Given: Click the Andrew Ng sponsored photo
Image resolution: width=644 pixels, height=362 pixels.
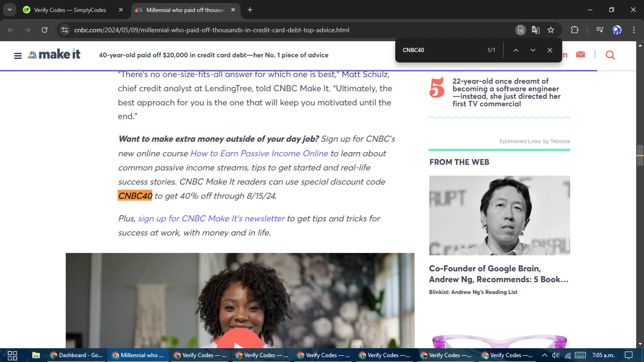Looking at the screenshot, I should [x=500, y=216].
